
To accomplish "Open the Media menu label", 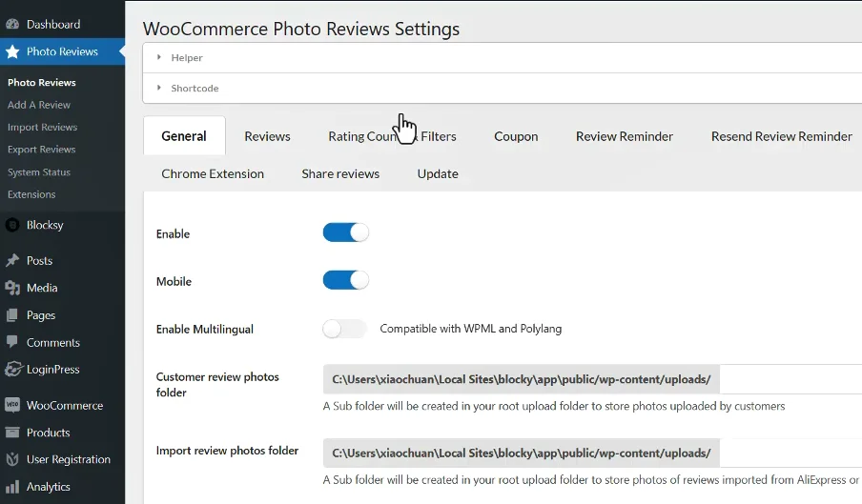I will tap(42, 288).
